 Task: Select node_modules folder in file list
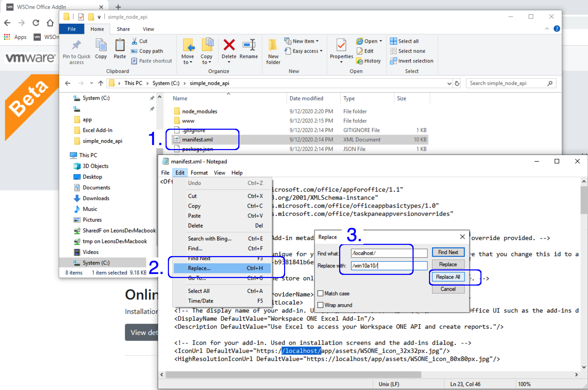click(300, 111)
